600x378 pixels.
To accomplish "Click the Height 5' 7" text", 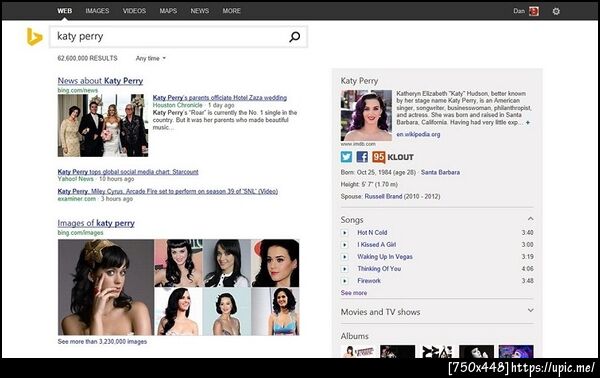I will 369,184.
